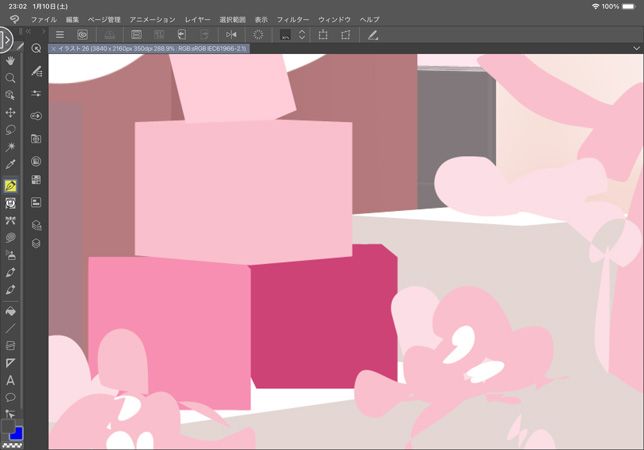Select the Auto select wand tool
Image resolution: width=644 pixels, height=450 pixels.
[x=11, y=147]
